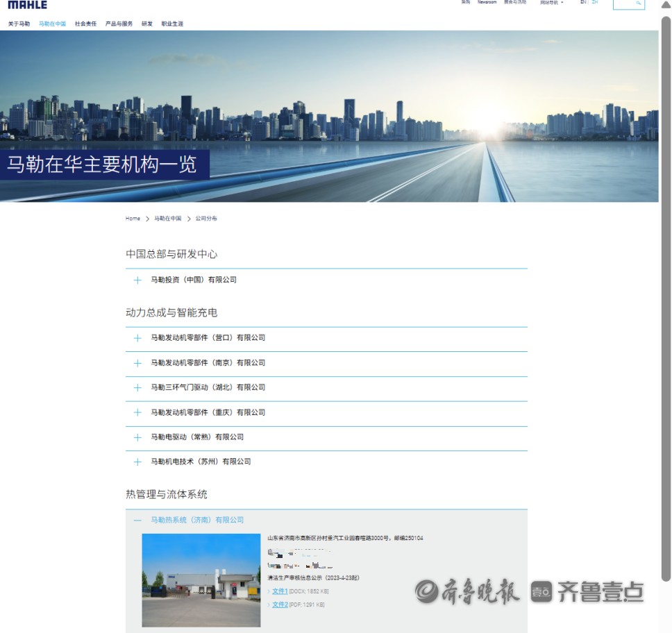Click the 热管理与流体系统 heading

click(x=167, y=494)
